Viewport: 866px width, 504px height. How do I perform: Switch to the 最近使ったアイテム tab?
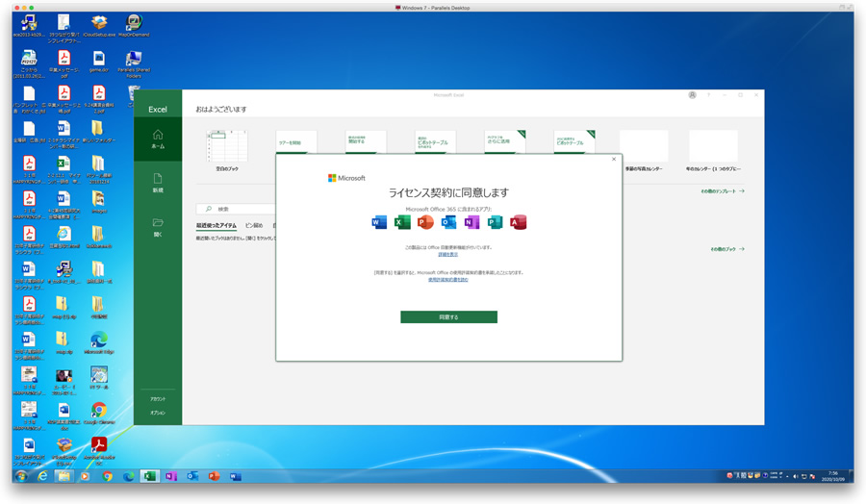pos(216,225)
